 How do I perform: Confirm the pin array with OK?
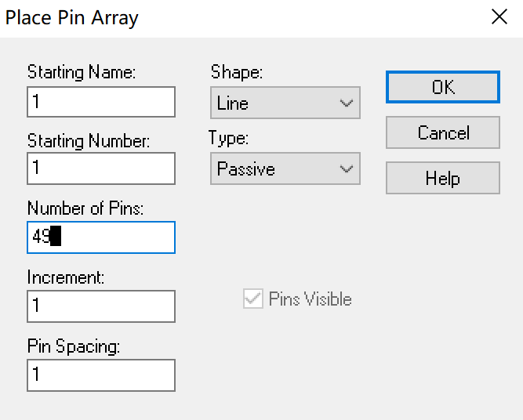443,87
